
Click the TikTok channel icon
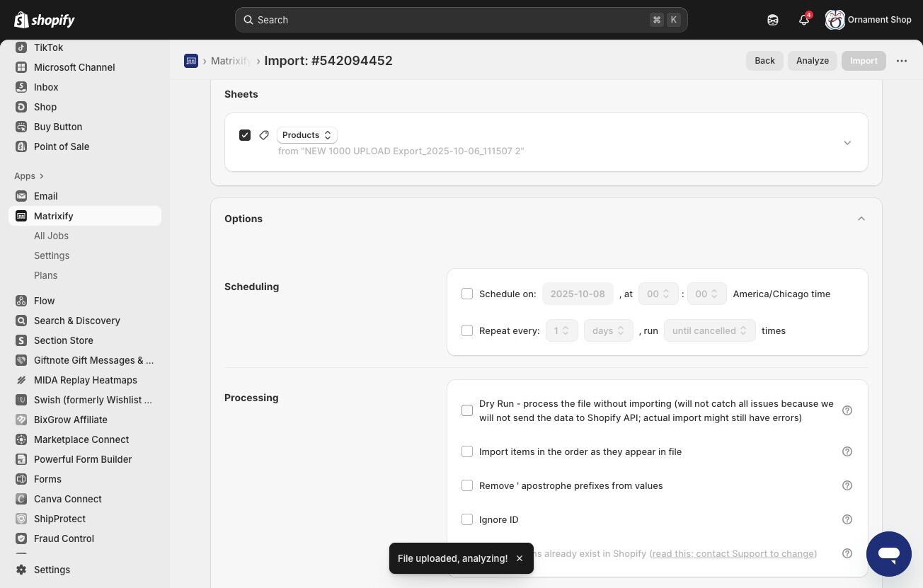tap(21, 47)
